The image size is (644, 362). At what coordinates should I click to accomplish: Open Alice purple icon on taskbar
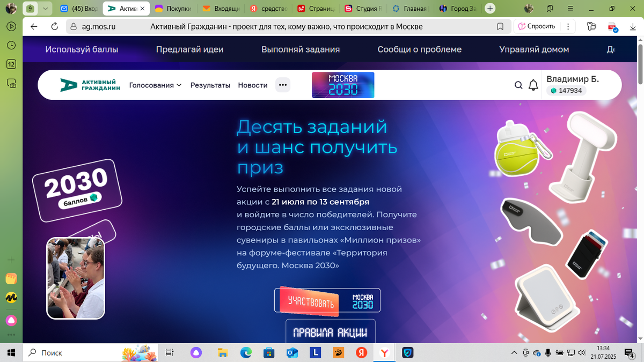click(196, 352)
